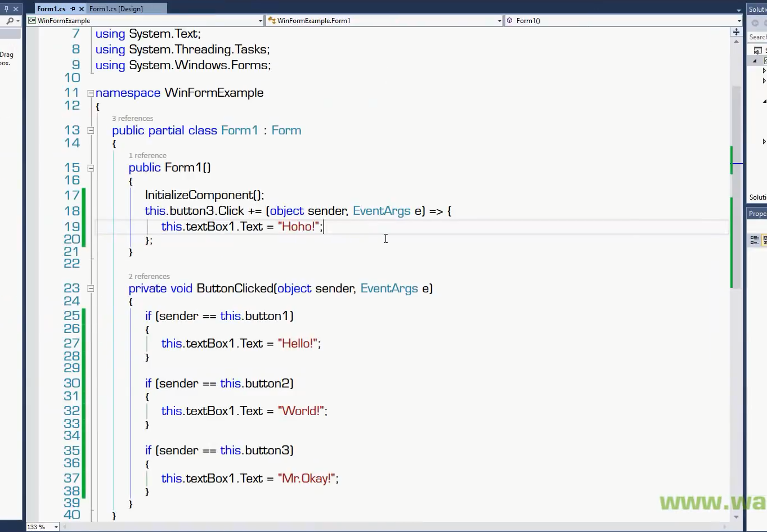Image resolution: width=767 pixels, height=532 pixels.
Task: Open the editor tab overflow dropdown
Action: (x=739, y=10)
